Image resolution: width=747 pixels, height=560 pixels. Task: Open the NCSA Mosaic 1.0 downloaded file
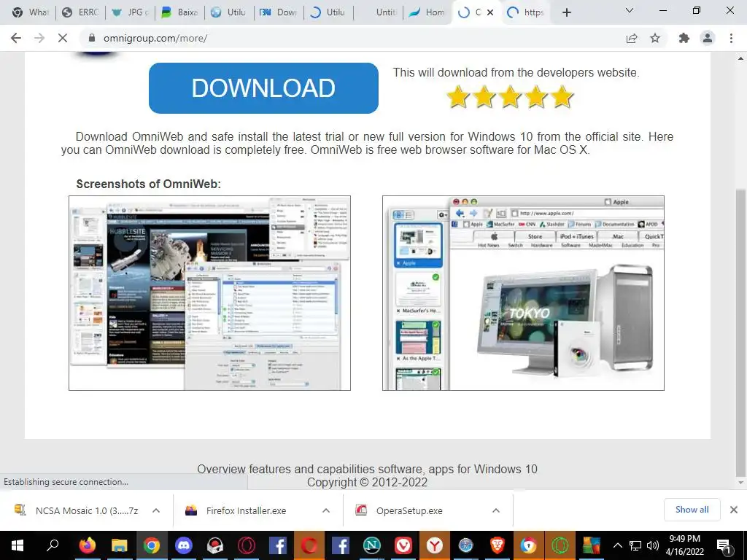click(x=76, y=510)
